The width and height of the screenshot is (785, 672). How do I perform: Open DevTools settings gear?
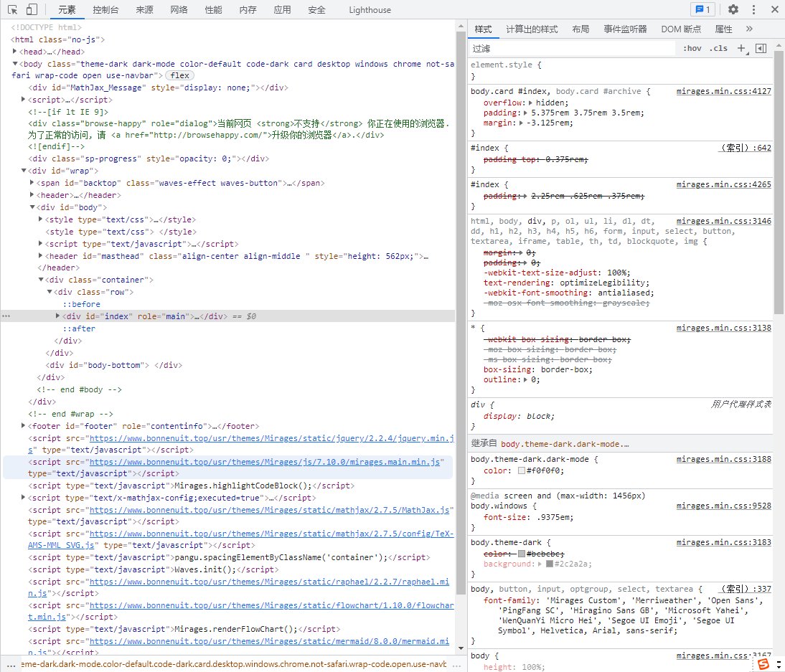click(x=733, y=9)
